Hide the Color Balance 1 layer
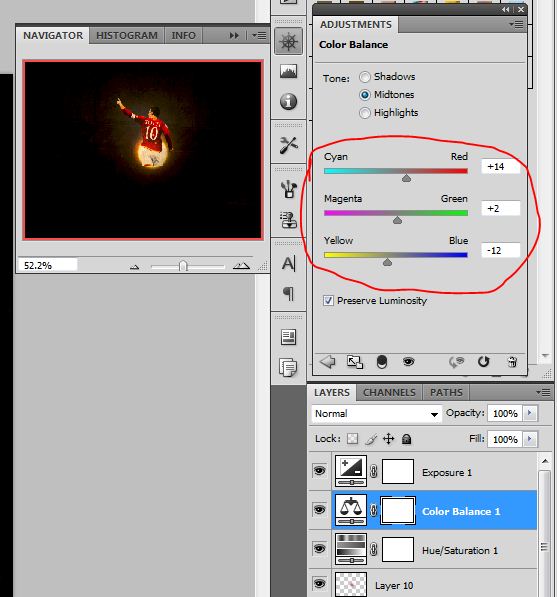Image resolution: width=557 pixels, height=597 pixels. (x=319, y=509)
